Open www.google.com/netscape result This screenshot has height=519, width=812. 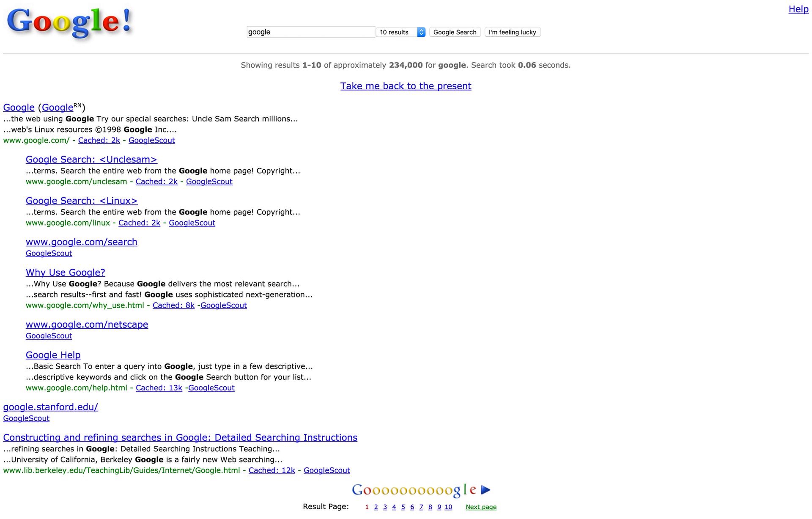pos(87,324)
